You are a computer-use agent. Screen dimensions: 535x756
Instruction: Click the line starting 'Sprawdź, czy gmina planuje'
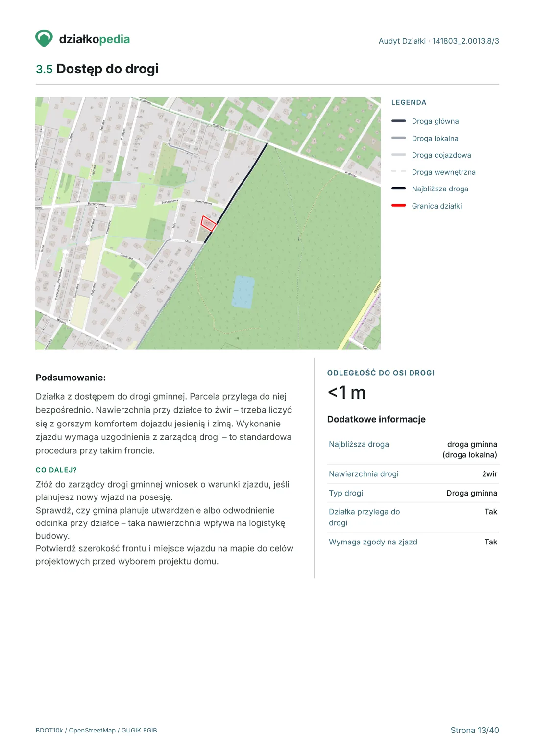pyautogui.click(x=160, y=523)
